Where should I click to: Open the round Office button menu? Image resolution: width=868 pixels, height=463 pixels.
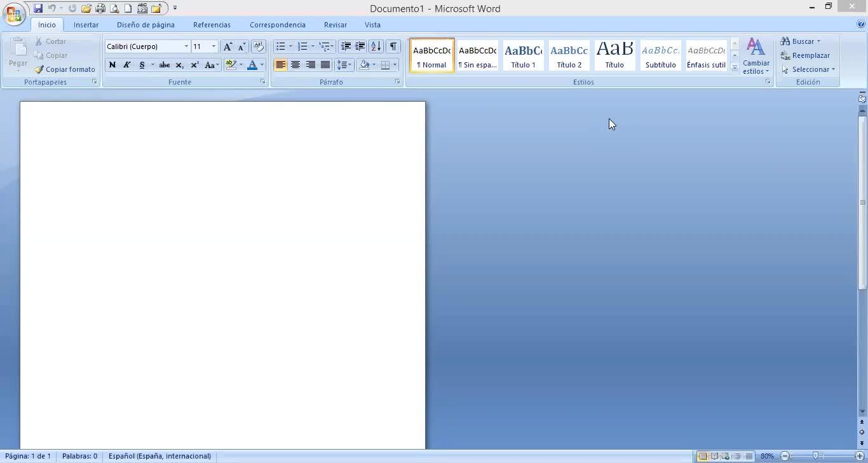tap(13, 14)
